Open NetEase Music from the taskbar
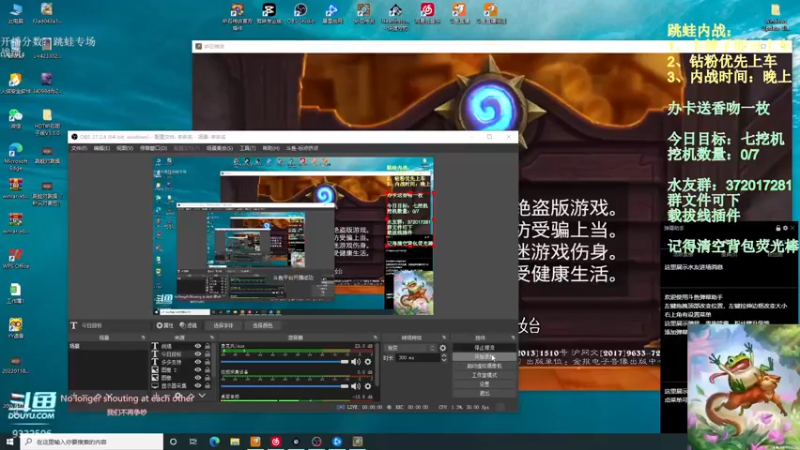The image size is (800, 450). coord(276,441)
